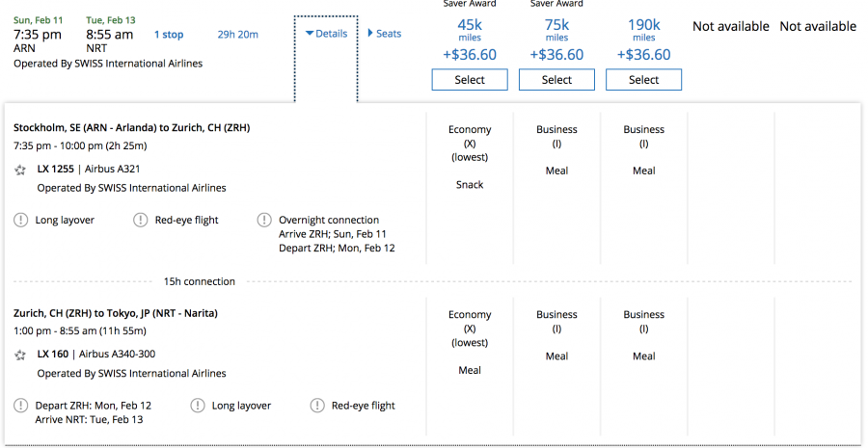
Task: Click the 45k miles price text
Action: pos(470,25)
